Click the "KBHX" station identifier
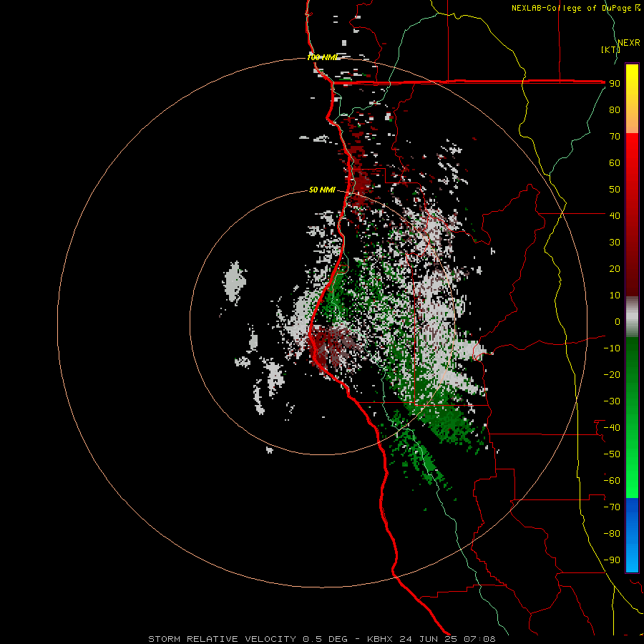 pyautogui.click(x=380, y=639)
